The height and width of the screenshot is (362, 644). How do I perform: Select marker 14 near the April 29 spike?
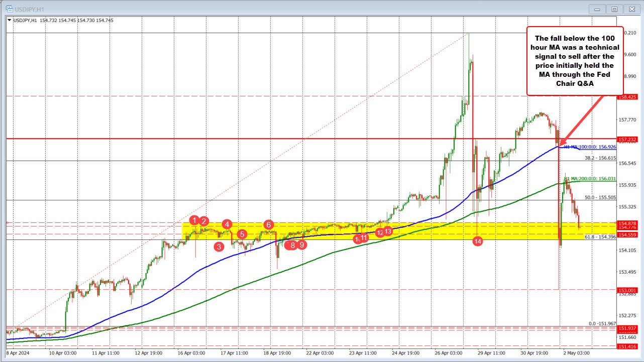477,242
